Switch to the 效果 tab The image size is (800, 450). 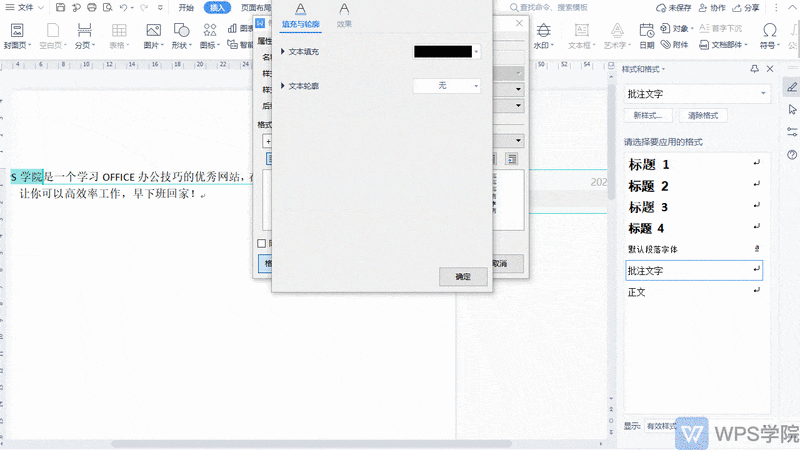pos(344,15)
